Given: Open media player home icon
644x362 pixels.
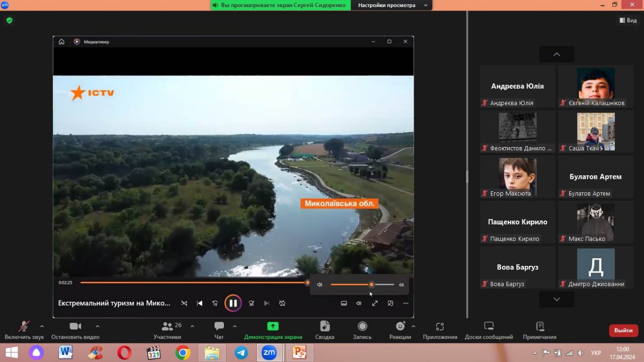Looking at the screenshot, I should 61,42.
